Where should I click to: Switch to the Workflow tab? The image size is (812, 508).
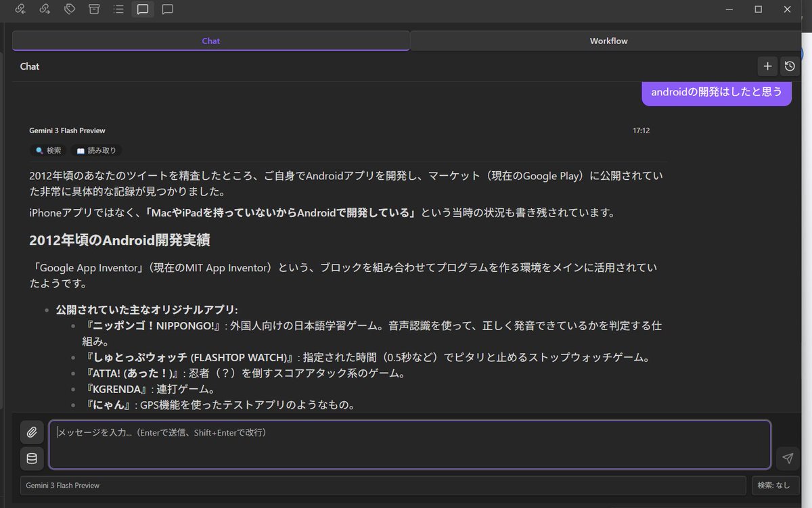point(608,41)
